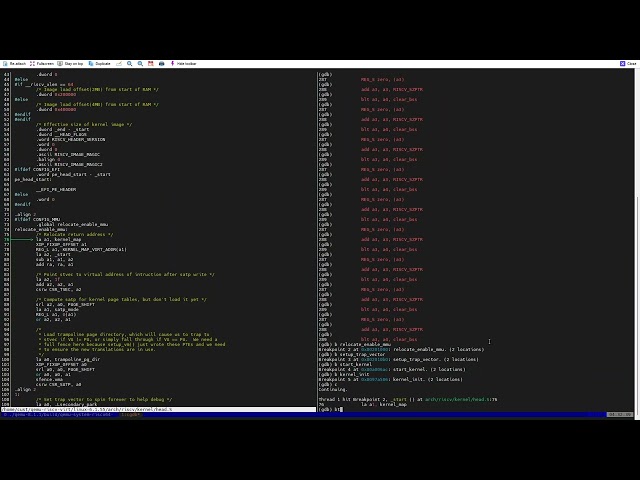Viewport: 640px width, 480px height.
Task: Click '/* Effective size of kernel image */' comment
Action: [84, 124]
